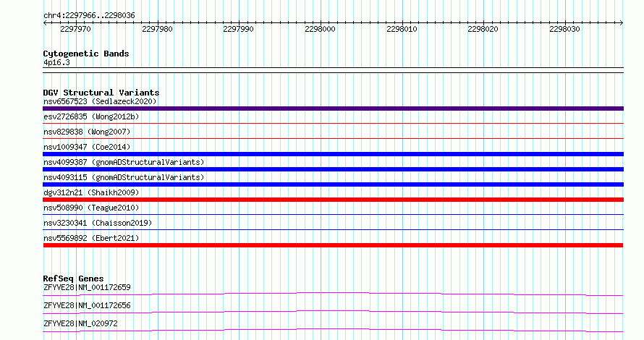Click the blue bar under nsv1009347
The height and width of the screenshot is (340, 644).
[333, 154]
